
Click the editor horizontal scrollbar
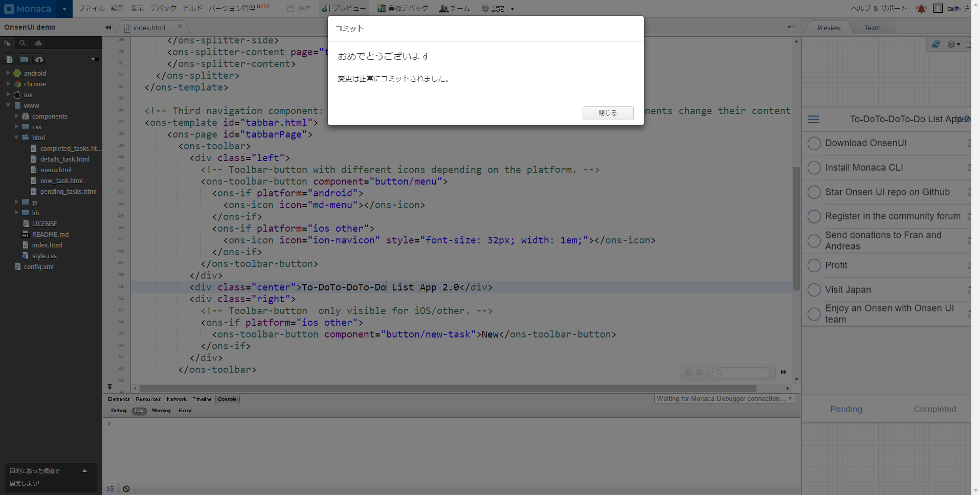point(448,388)
